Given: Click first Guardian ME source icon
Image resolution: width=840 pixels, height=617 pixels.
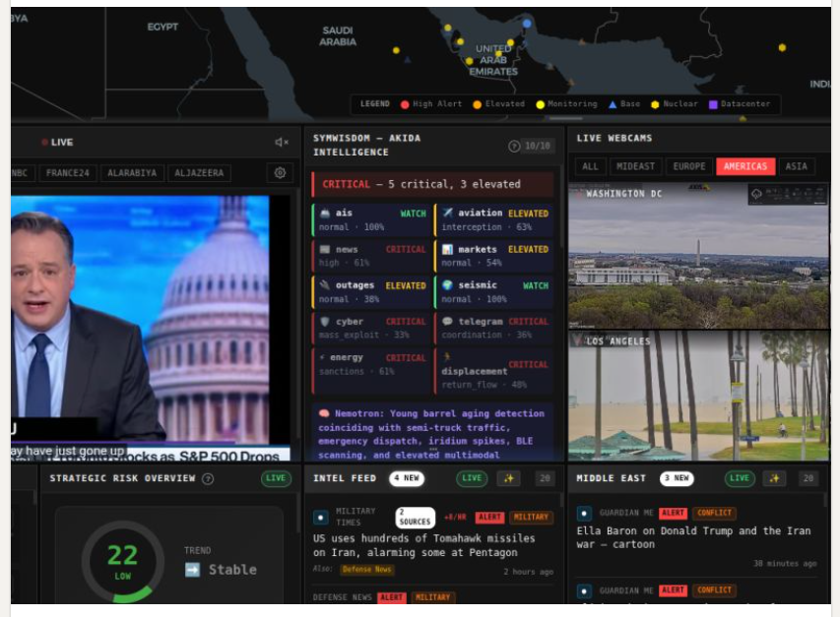Looking at the screenshot, I should (584, 514).
